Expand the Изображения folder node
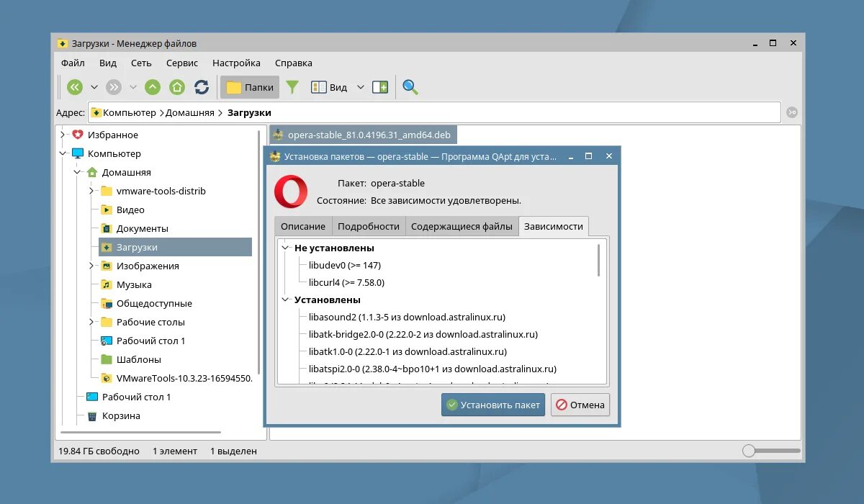This screenshot has width=864, height=504. (91, 266)
